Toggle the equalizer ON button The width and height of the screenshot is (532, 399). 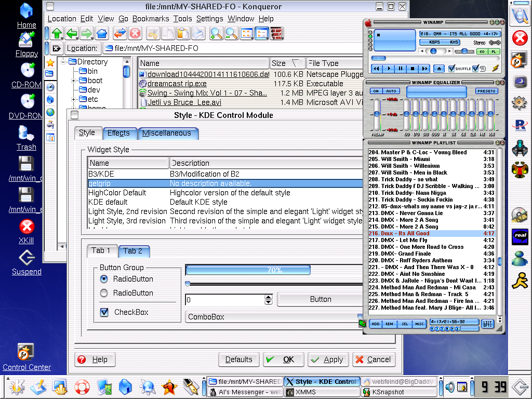pyautogui.click(x=376, y=91)
